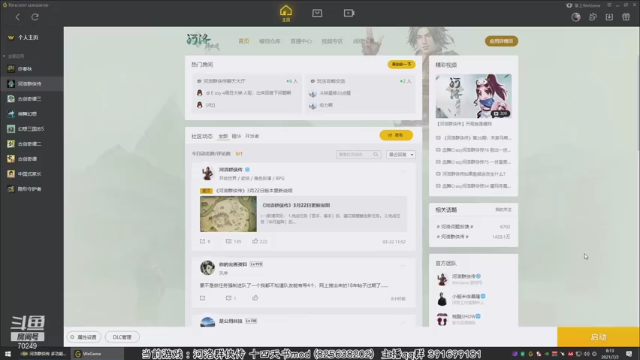Open the #河洛群侠传# topic
The height and width of the screenshot is (360, 640).
point(453,237)
